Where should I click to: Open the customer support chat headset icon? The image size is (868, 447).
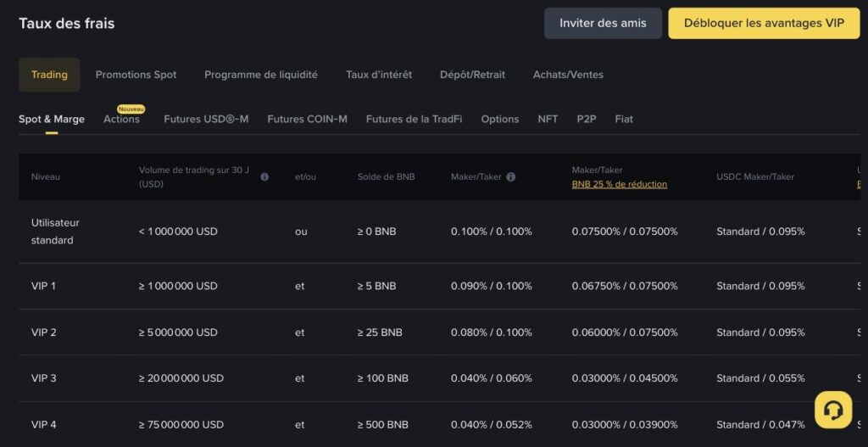(833, 410)
